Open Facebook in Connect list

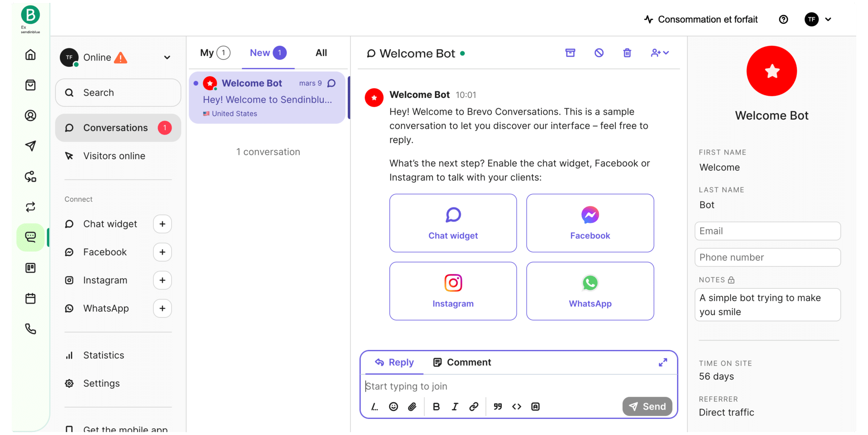[x=105, y=252]
